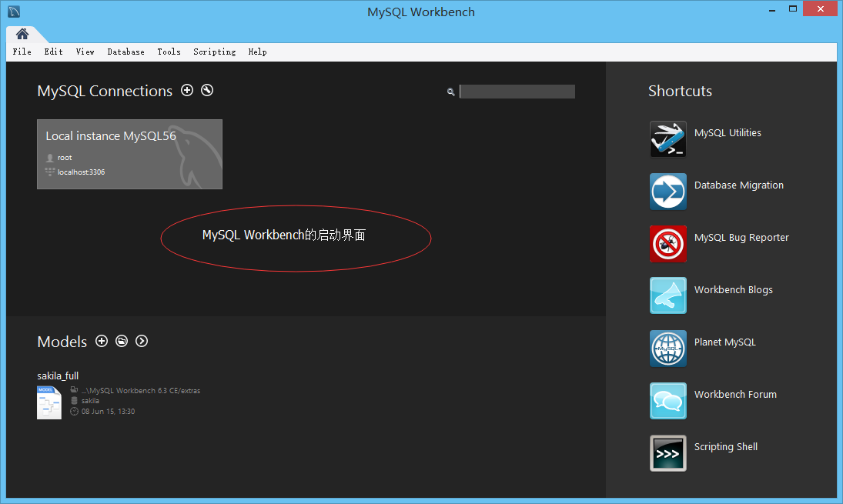Open the Home tab
843x504 pixels.
tap(22, 34)
